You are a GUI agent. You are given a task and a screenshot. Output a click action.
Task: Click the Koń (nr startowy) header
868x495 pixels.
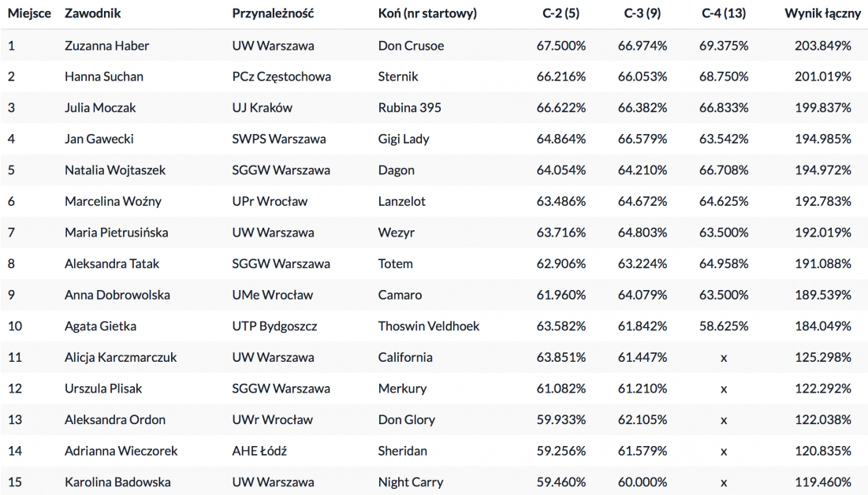[x=427, y=14]
